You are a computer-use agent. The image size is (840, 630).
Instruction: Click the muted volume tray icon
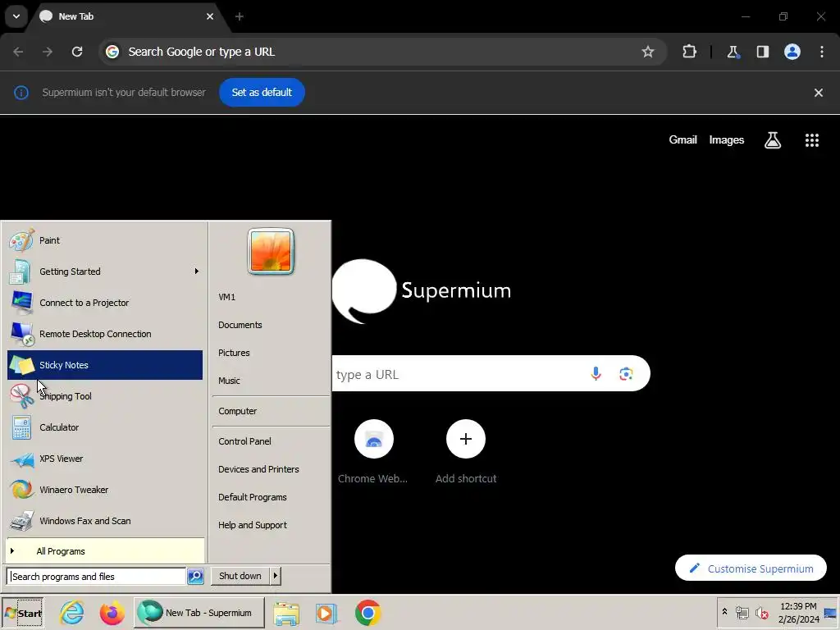[x=762, y=612]
